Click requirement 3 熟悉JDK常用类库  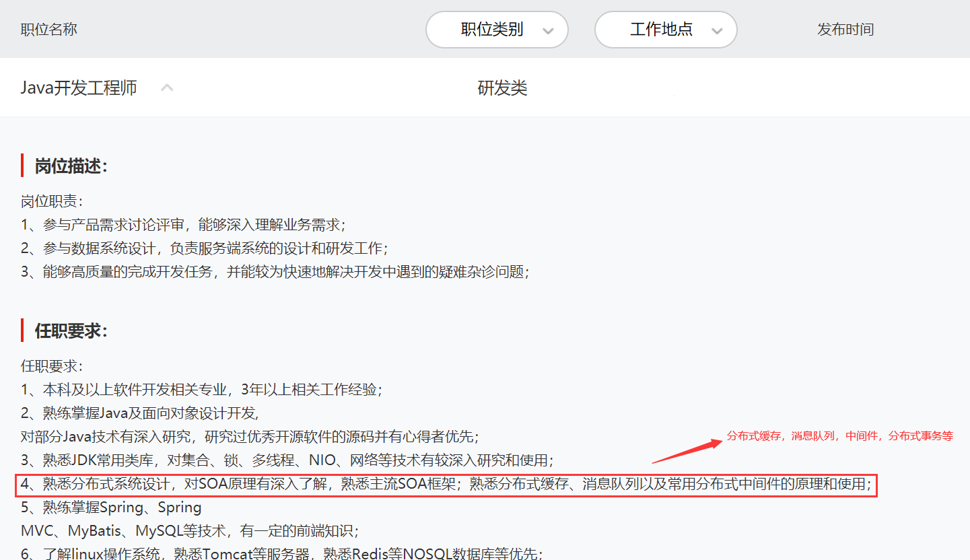coord(287,460)
